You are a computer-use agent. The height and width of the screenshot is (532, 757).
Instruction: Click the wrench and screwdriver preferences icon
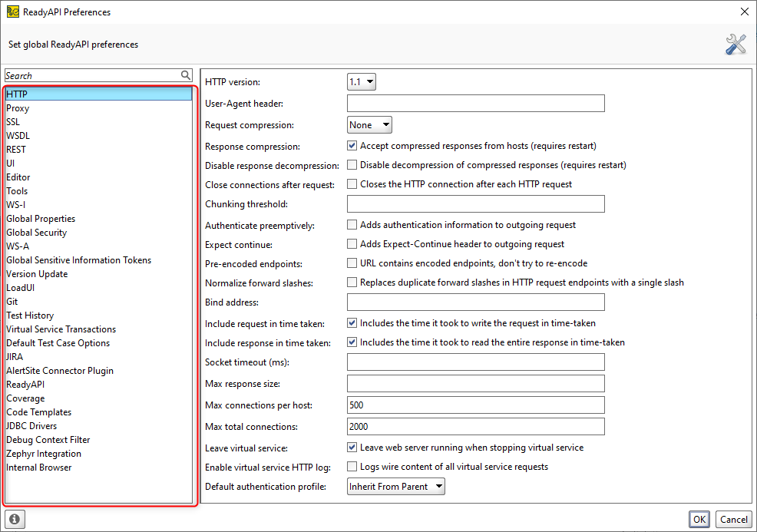pos(736,45)
